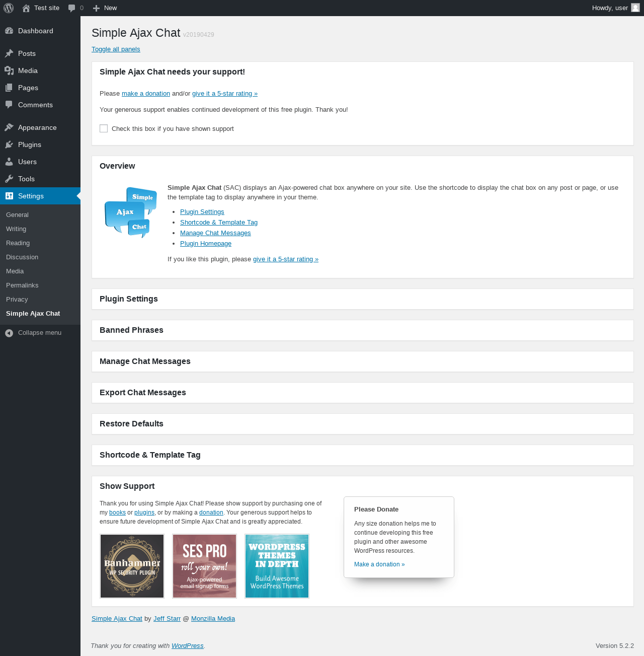Click the Settings sliders icon

pos(9,196)
